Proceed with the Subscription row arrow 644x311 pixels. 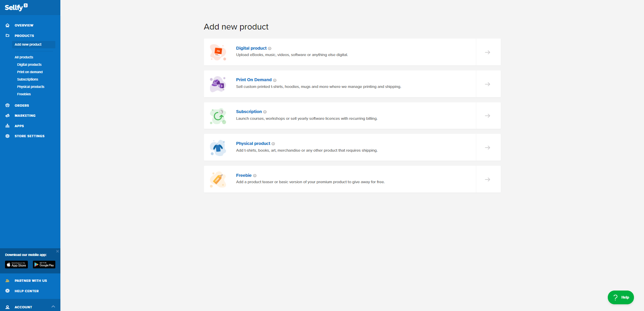tap(488, 116)
